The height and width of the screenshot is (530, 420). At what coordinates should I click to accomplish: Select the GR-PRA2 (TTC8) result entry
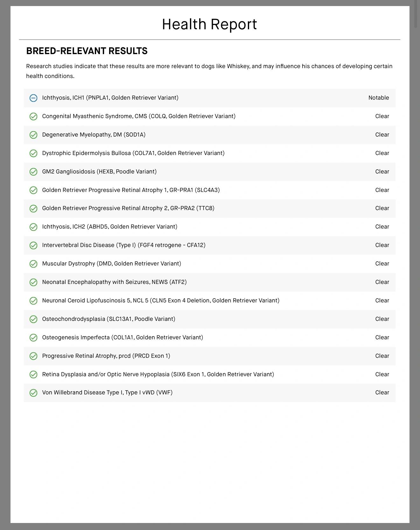click(x=128, y=208)
